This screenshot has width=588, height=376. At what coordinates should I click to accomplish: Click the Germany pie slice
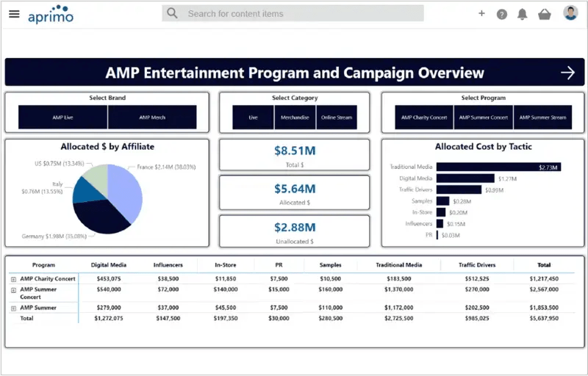[x=99, y=217]
